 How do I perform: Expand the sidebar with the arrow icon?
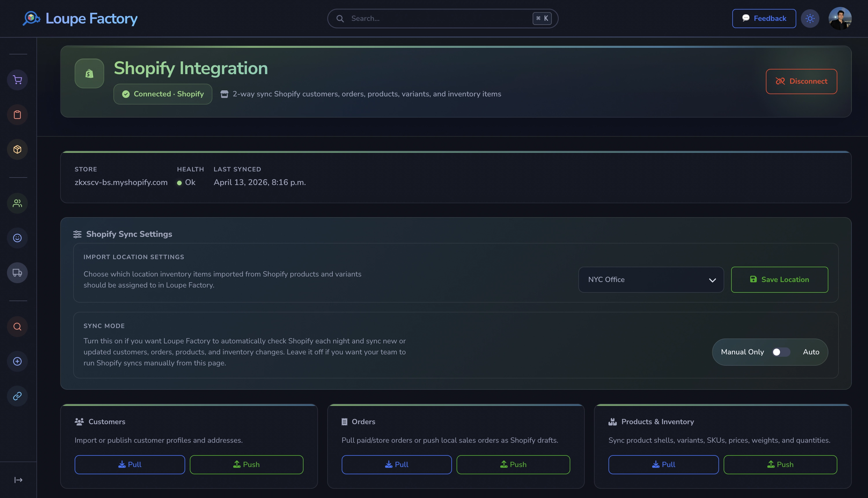pyautogui.click(x=19, y=480)
